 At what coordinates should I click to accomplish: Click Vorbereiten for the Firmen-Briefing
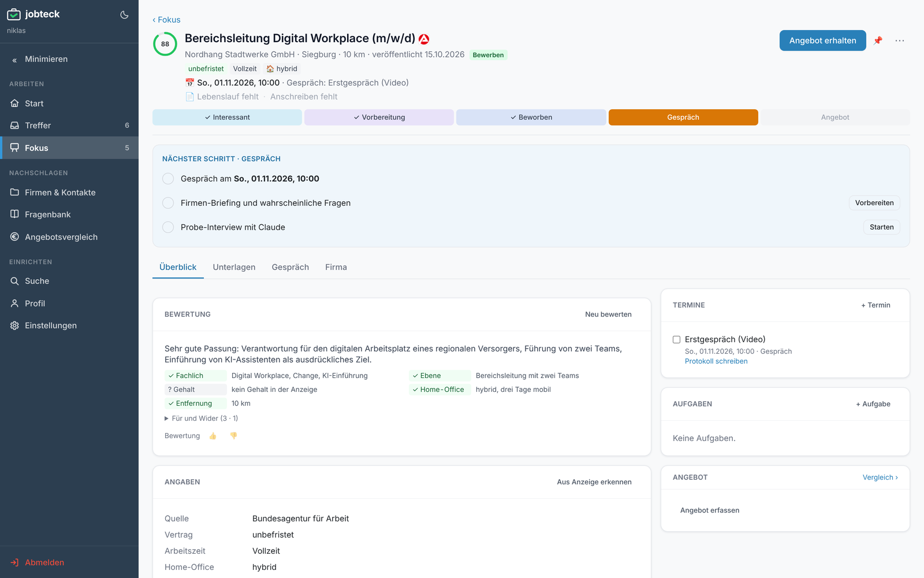874,203
